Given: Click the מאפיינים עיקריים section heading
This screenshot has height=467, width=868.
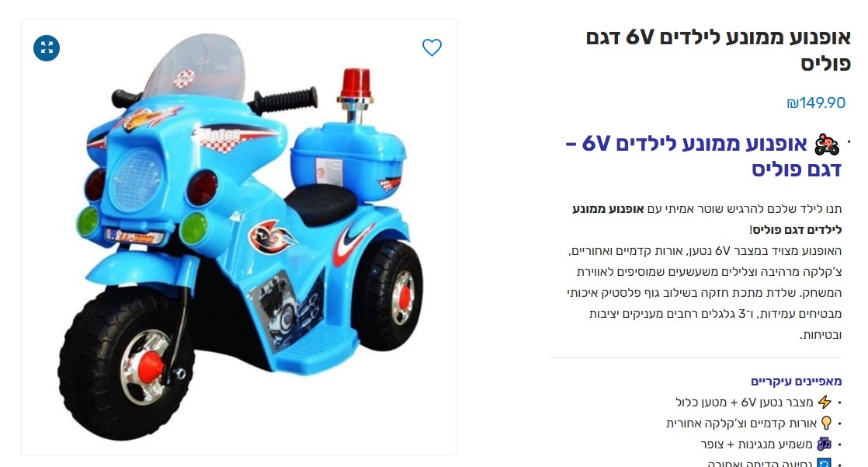Looking at the screenshot, I should (x=796, y=381).
